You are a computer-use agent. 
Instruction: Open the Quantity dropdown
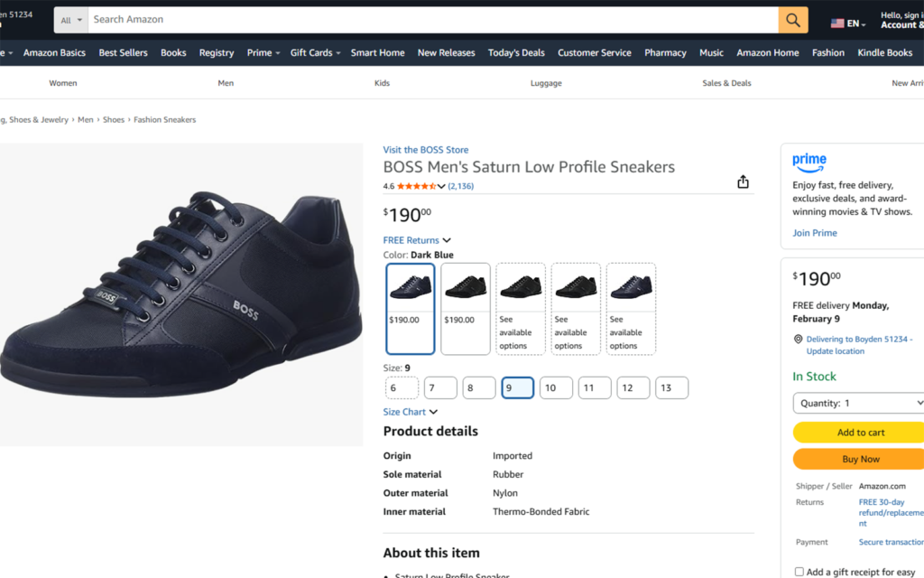pyautogui.click(x=858, y=403)
